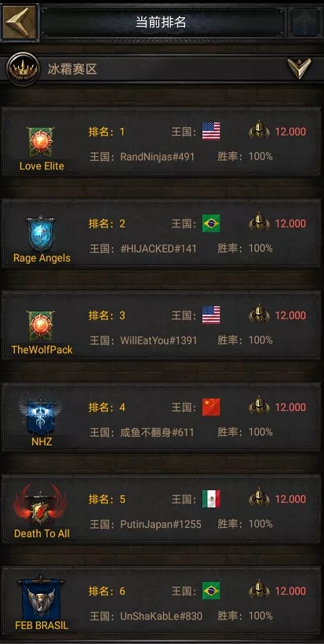Tap the Mexico flag in rank 5
Screen dimensions: 324x644
211,499
